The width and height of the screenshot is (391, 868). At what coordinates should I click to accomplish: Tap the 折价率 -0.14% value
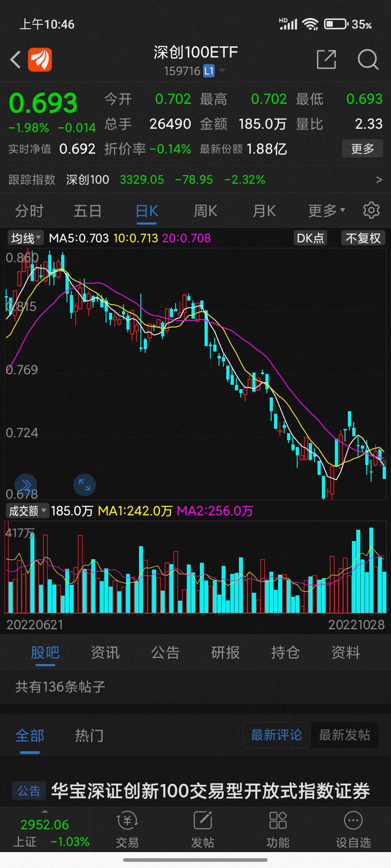pos(170,149)
